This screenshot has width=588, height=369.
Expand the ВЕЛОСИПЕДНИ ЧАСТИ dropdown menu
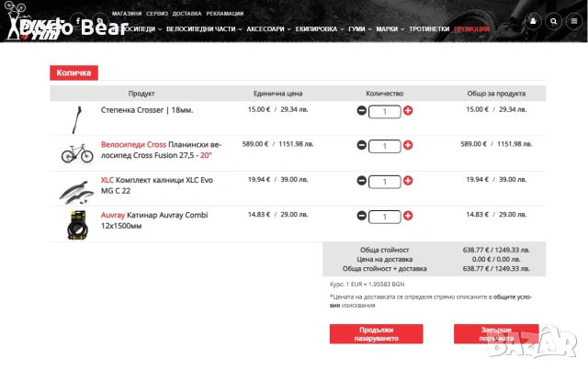[x=204, y=28]
